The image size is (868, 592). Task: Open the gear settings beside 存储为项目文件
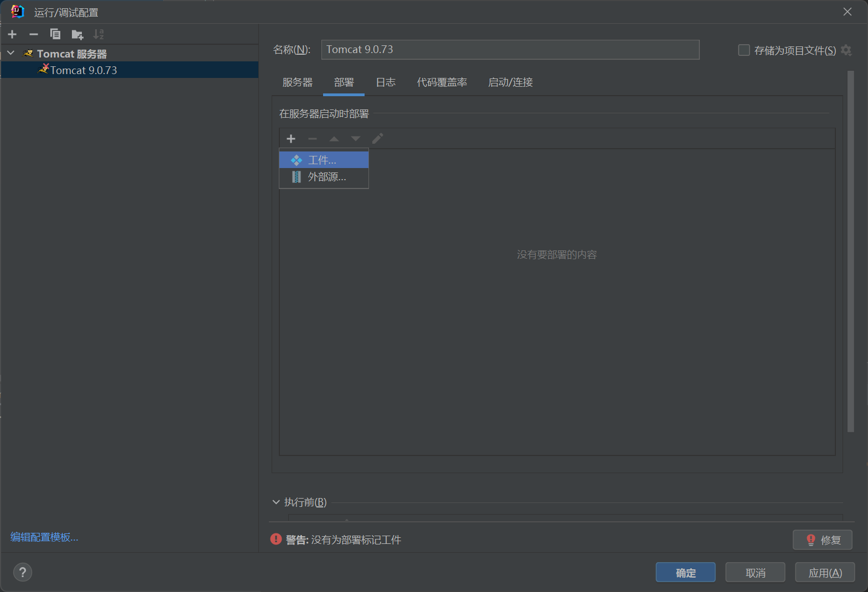click(x=846, y=50)
